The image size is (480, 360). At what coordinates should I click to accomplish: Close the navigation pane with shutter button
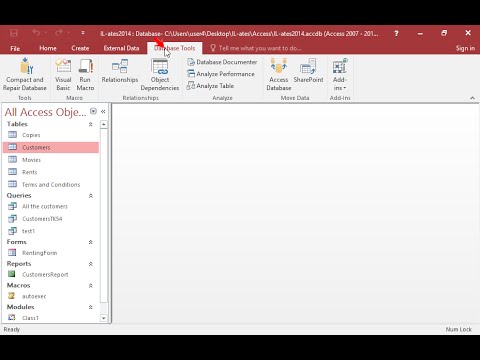pyautogui.click(x=103, y=112)
